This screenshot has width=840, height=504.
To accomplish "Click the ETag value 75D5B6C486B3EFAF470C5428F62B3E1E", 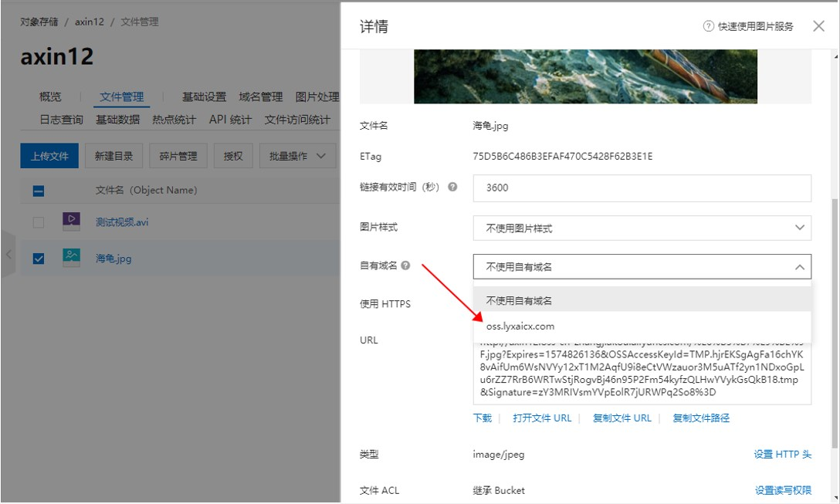I will (x=563, y=157).
